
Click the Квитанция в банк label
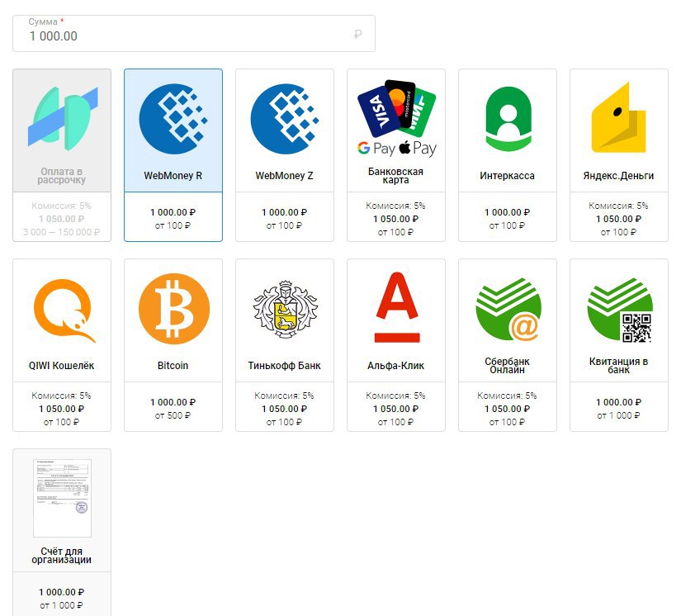tap(618, 365)
